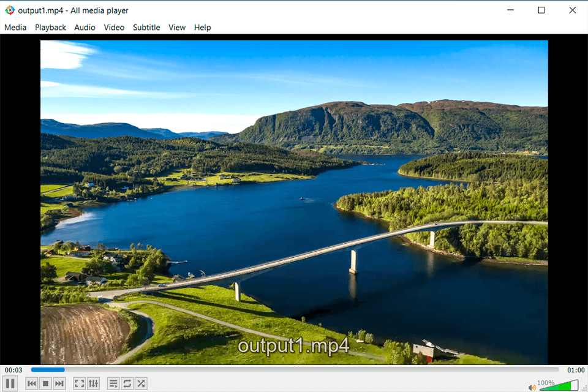The width and height of the screenshot is (588, 392).
Task: Mute audio via speaker icon
Action: pos(532,388)
